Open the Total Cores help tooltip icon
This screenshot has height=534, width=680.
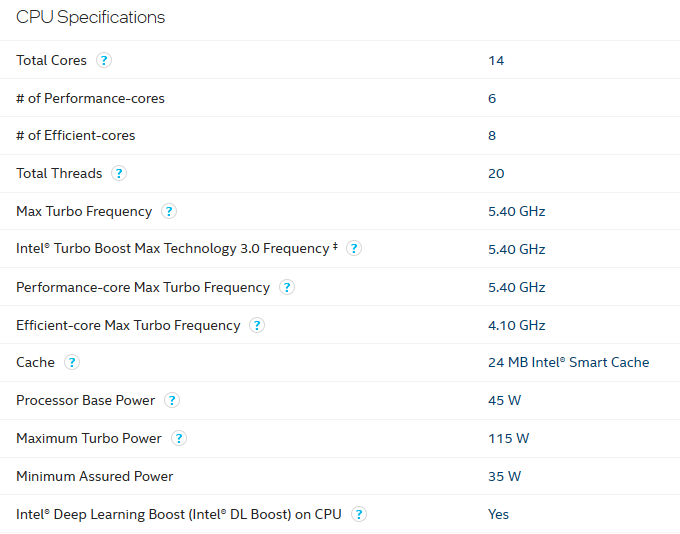(104, 60)
